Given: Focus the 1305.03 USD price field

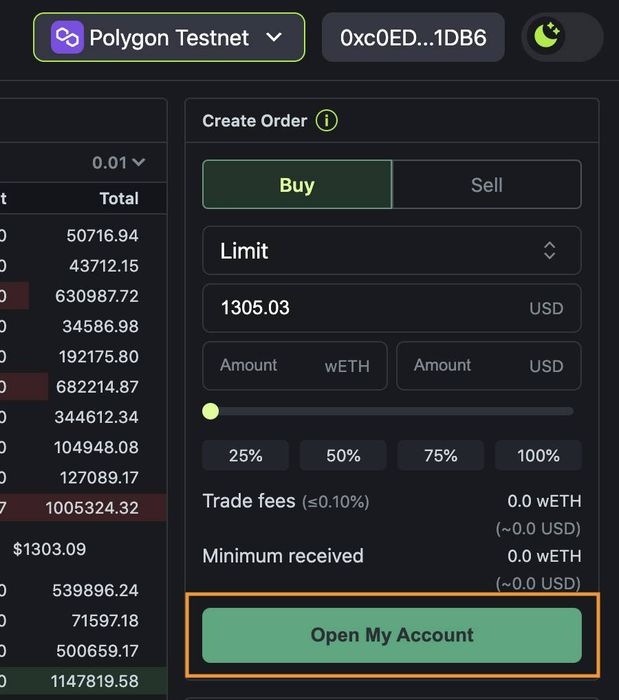Looking at the screenshot, I should click(392, 308).
